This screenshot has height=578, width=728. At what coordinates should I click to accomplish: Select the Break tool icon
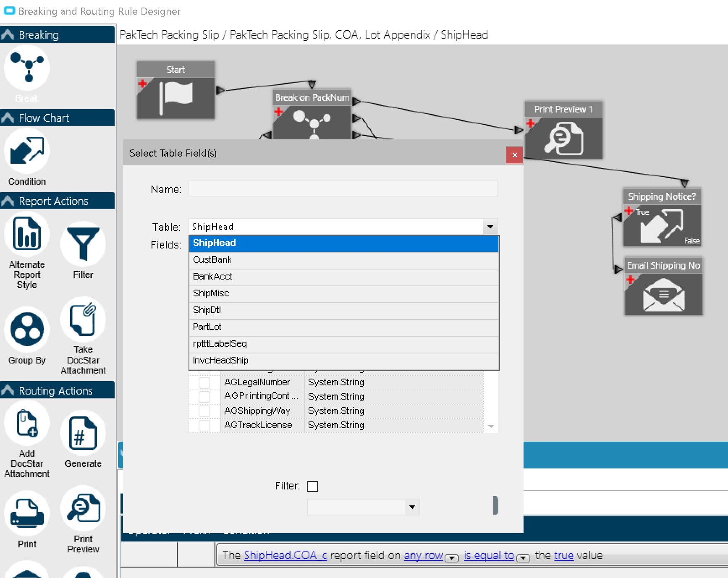pos(27,68)
